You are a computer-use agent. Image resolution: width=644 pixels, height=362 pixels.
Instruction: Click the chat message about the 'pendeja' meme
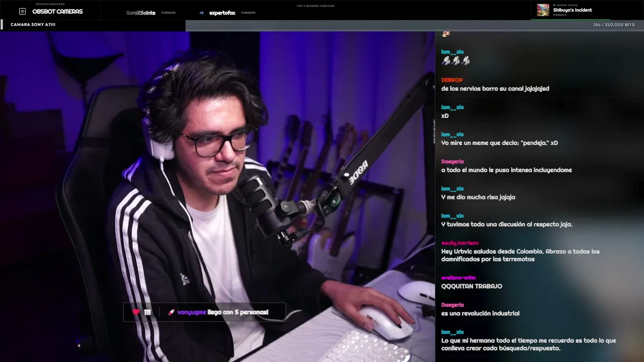click(500, 143)
